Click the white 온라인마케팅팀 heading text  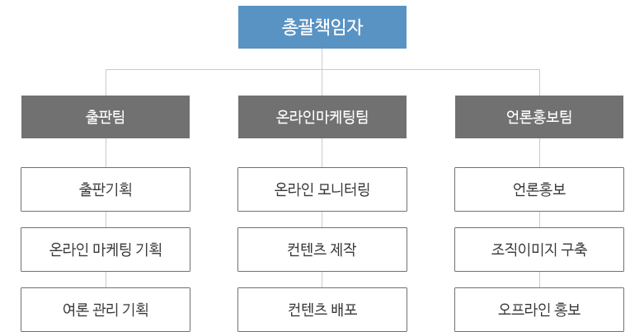pos(322,117)
